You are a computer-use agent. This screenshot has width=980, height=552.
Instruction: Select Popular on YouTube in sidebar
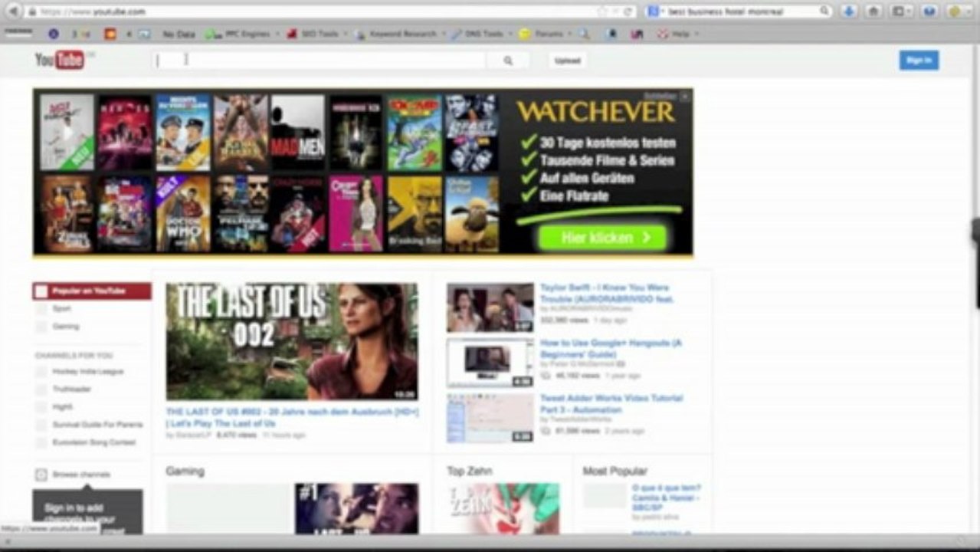point(92,291)
